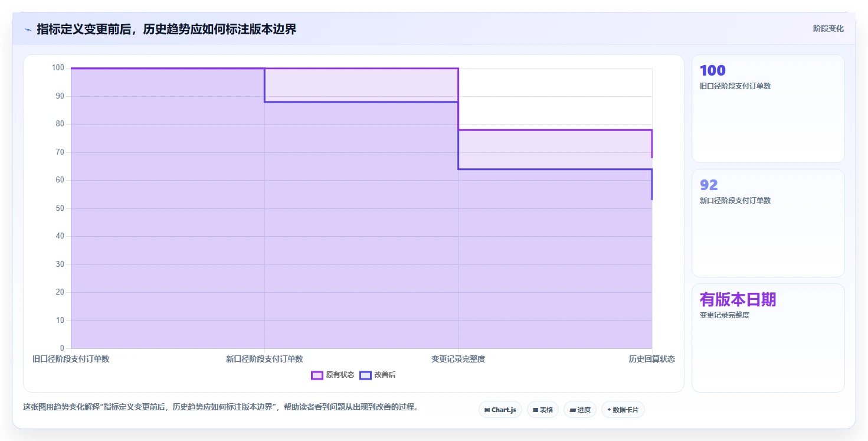Screen dimensions: 868x441
Task: Click the 100 value in first card
Action: (712, 70)
